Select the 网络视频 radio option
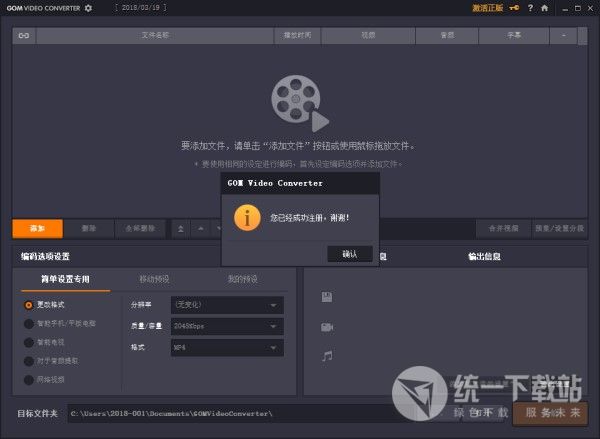The image size is (600, 439). coord(29,379)
